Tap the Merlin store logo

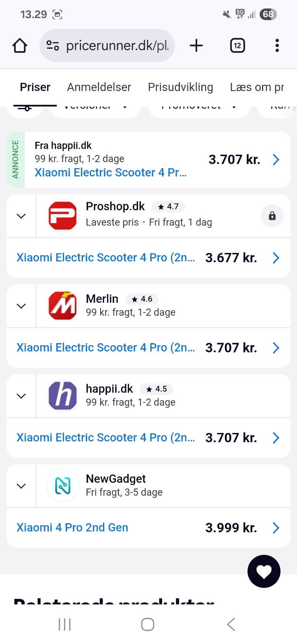[x=62, y=306]
